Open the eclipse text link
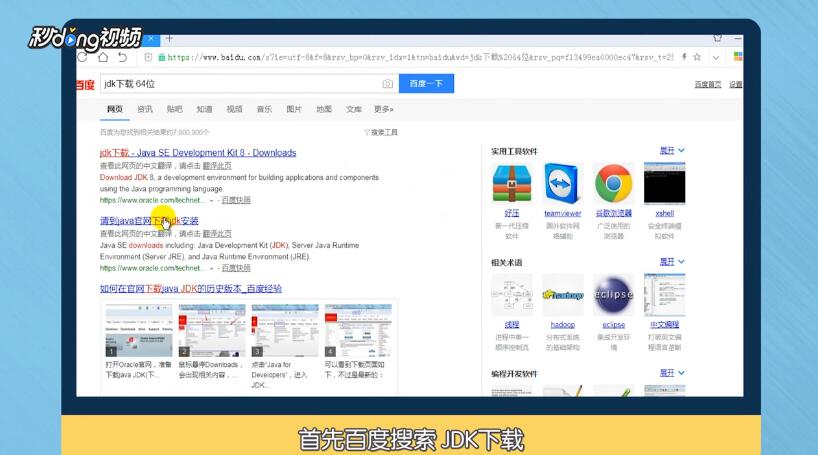The width and height of the screenshot is (818, 455). [614, 325]
